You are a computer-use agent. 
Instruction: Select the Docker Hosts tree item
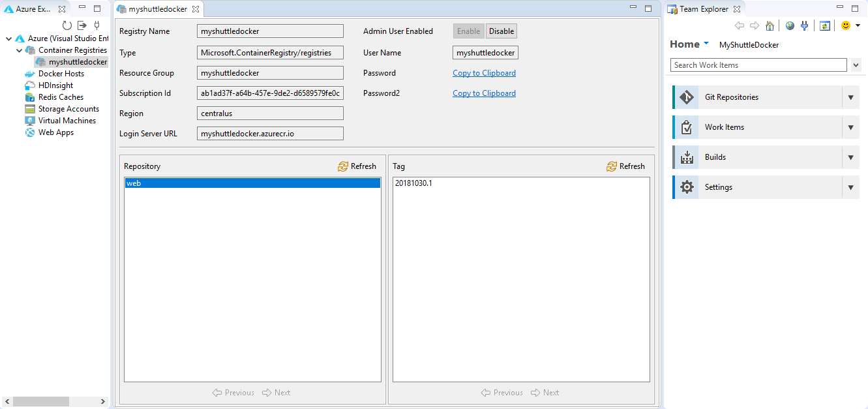coord(61,74)
